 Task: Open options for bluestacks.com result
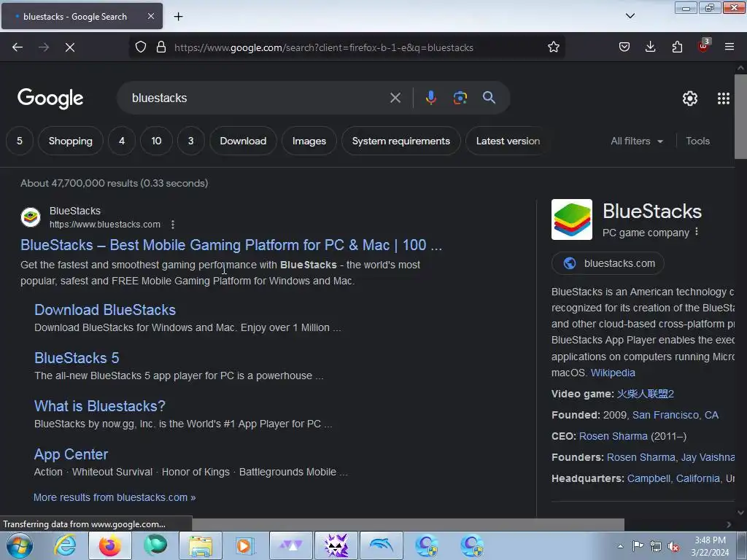tap(173, 225)
